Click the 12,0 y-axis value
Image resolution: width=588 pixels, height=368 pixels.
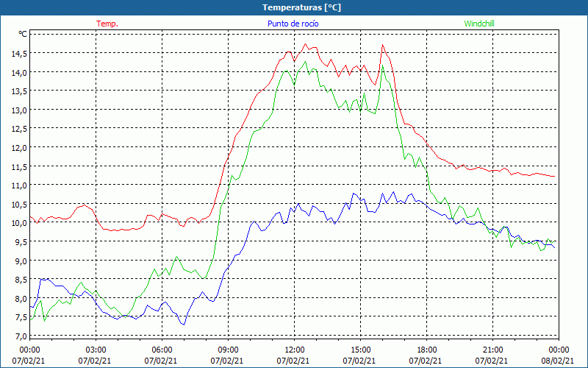tap(19, 148)
